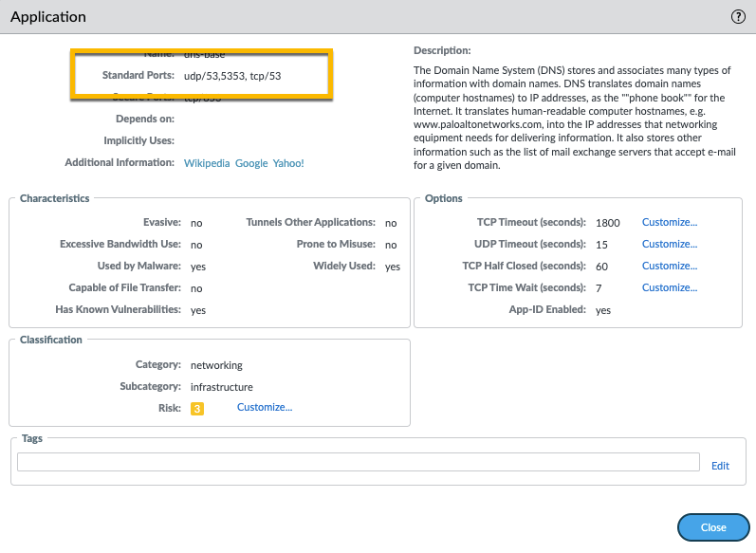This screenshot has height=553, width=756.
Task: Edit the application tags
Action: click(x=720, y=466)
